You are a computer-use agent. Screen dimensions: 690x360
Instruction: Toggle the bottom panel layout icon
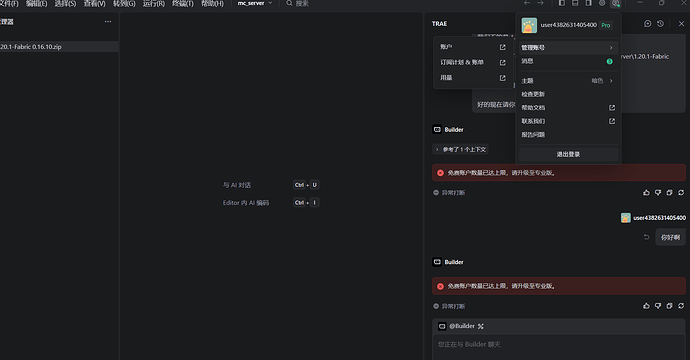click(575, 3)
